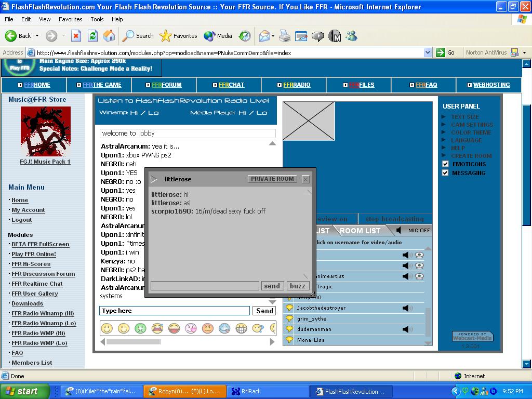Open the File menu
Image resolution: width=532 pixels, height=399 pixels.
pyautogui.click(x=9, y=19)
